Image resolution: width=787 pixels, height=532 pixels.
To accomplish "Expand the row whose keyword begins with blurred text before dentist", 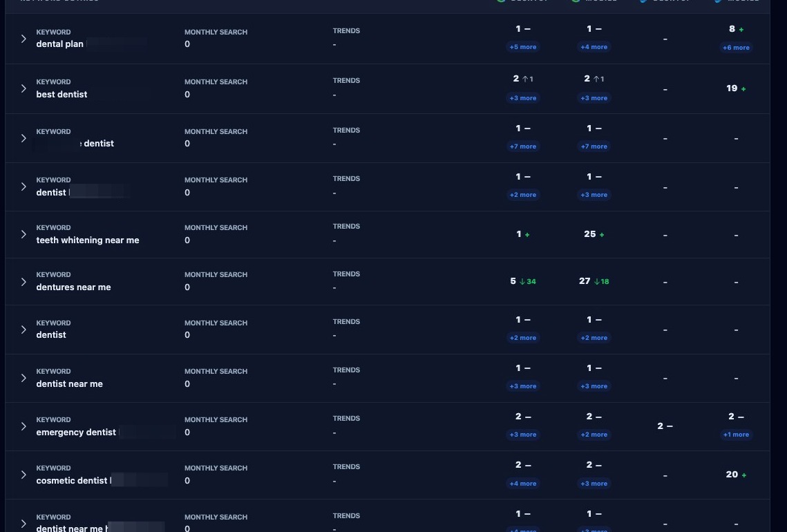I will [x=23, y=138].
